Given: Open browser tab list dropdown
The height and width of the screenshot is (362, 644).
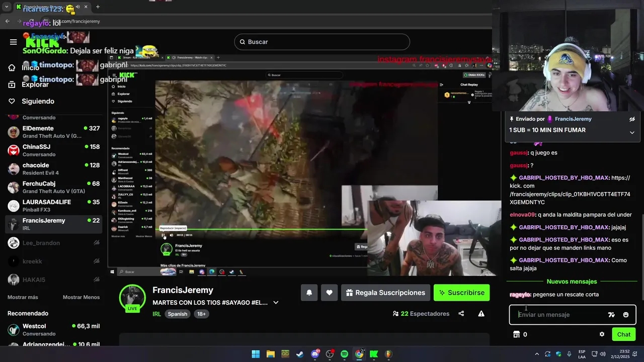Looking at the screenshot, I should point(7,7).
